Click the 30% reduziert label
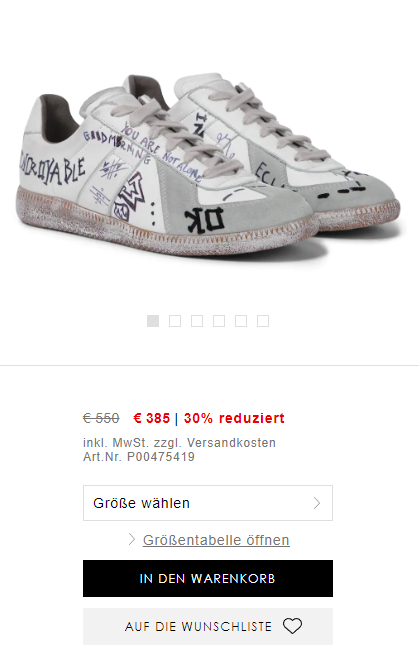 click(x=234, y=418)
